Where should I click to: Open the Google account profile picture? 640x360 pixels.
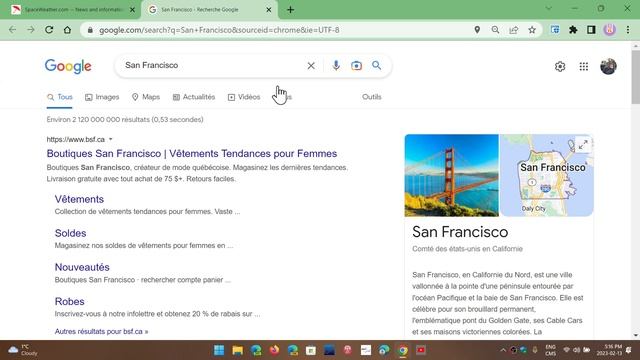[x=608, y=66]
